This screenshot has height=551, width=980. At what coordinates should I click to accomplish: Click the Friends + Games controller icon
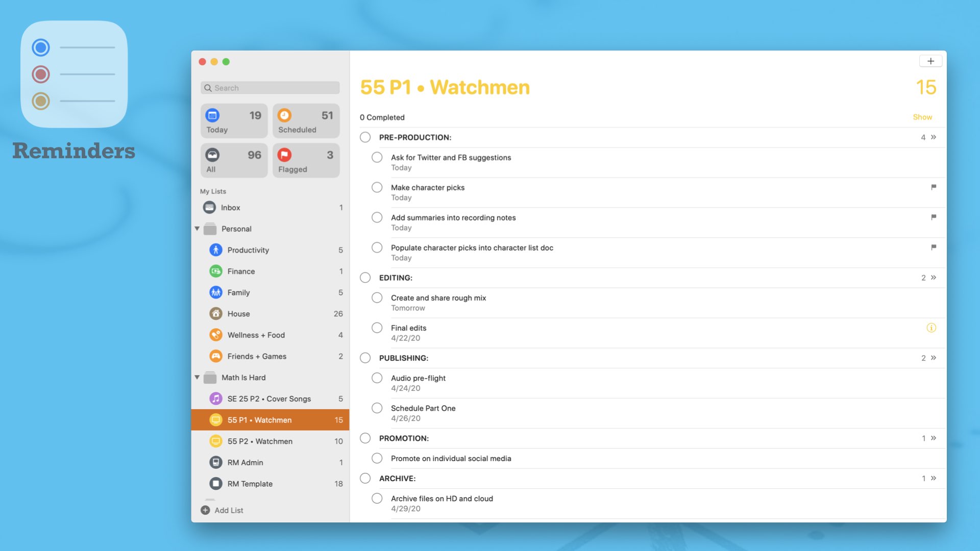pyautogui.click(x=216, y=356)
